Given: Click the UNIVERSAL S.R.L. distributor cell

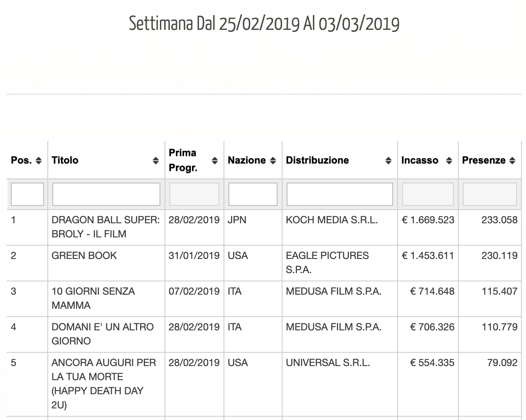Looking at the screenshot, I should click(328, 363).
